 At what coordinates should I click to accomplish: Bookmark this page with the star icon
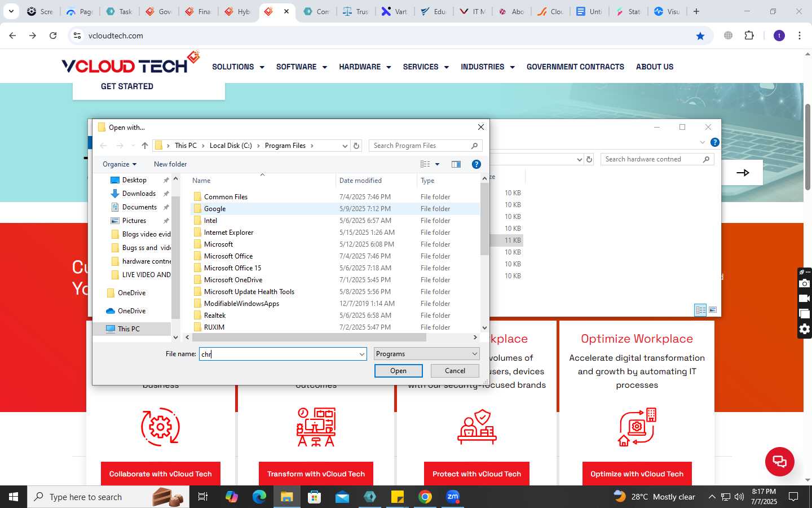click(x=700, y=36)
